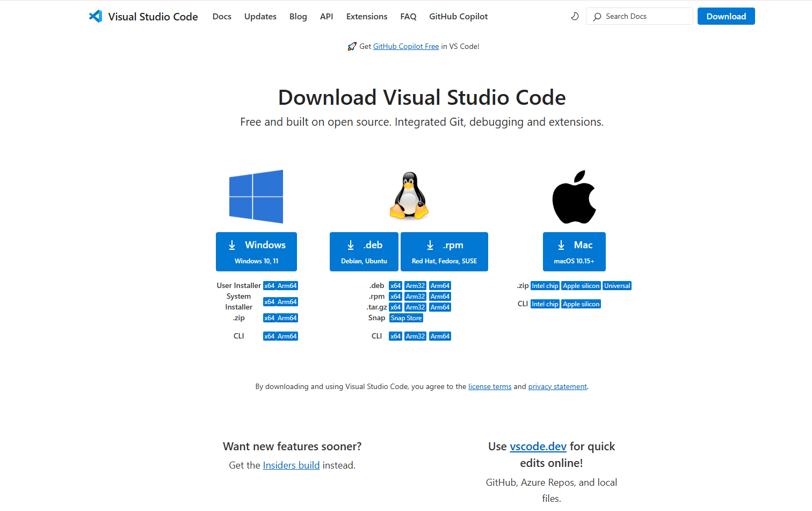Viewport: 812px width, 511px height.
Task: Select x64 in Linux .rpm row
Action: (x=395, y=297)
